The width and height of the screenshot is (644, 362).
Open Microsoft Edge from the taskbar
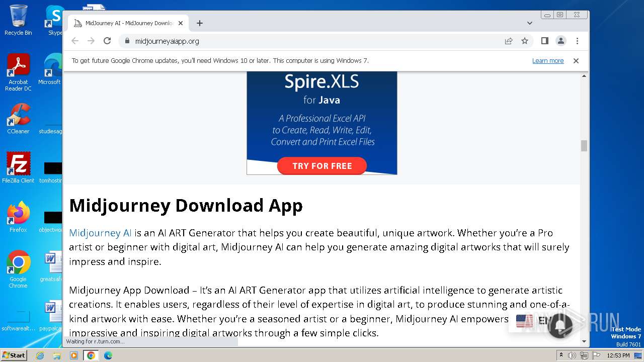[108, 355]
